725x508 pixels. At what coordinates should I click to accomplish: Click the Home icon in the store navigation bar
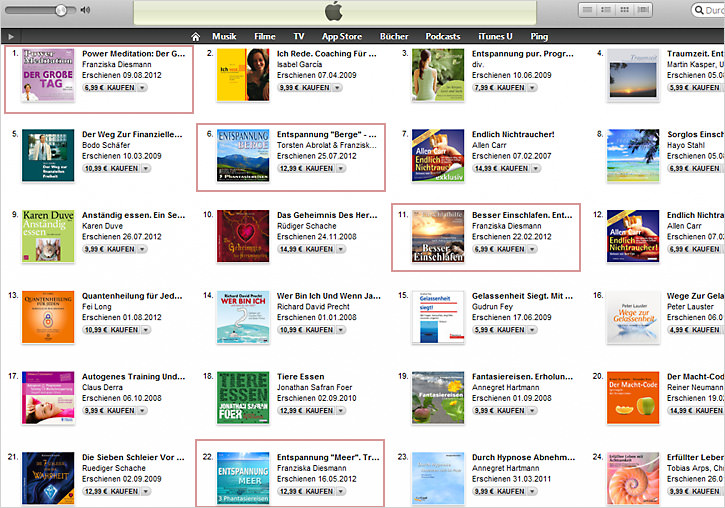[196, 37]
